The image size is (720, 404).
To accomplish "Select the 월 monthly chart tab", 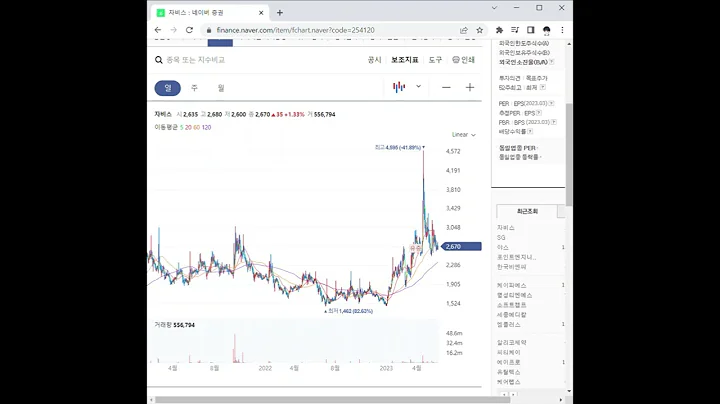I will point(221,88).
